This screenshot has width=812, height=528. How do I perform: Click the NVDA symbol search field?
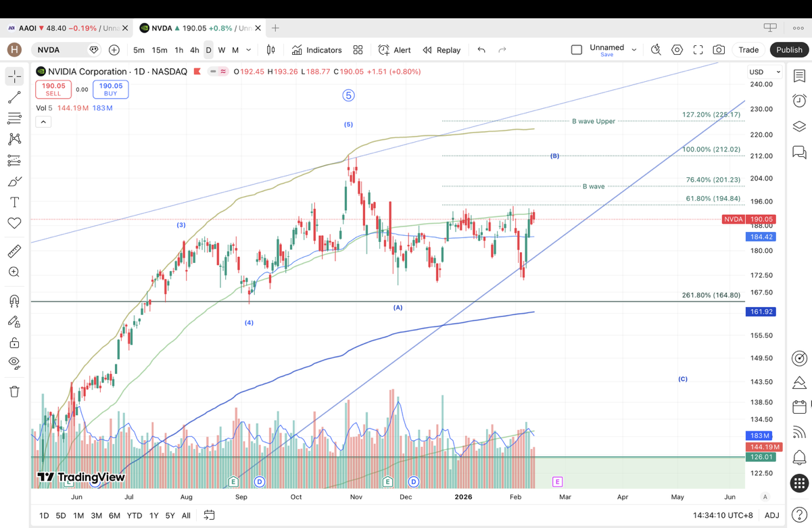59,50
